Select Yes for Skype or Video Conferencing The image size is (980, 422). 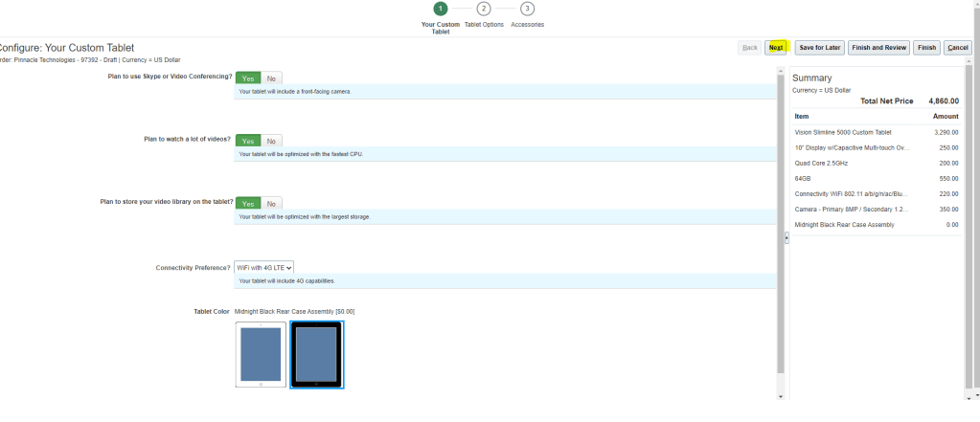(248, 78)
